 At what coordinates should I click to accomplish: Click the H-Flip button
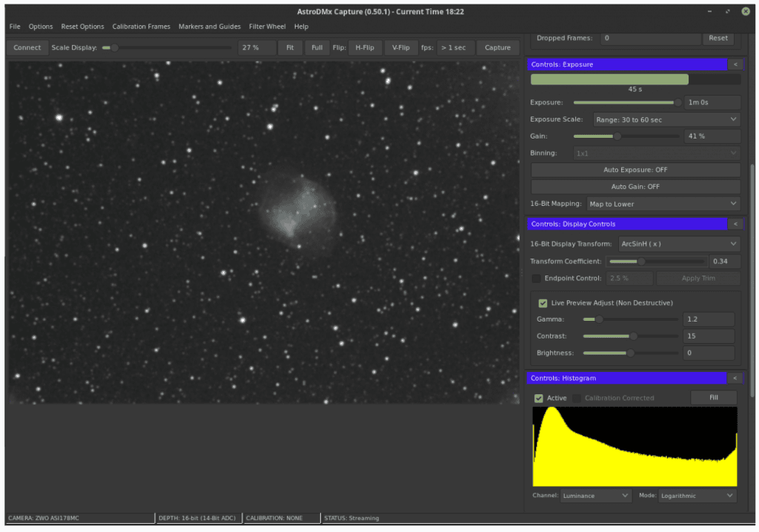click(x=364, y=47)
